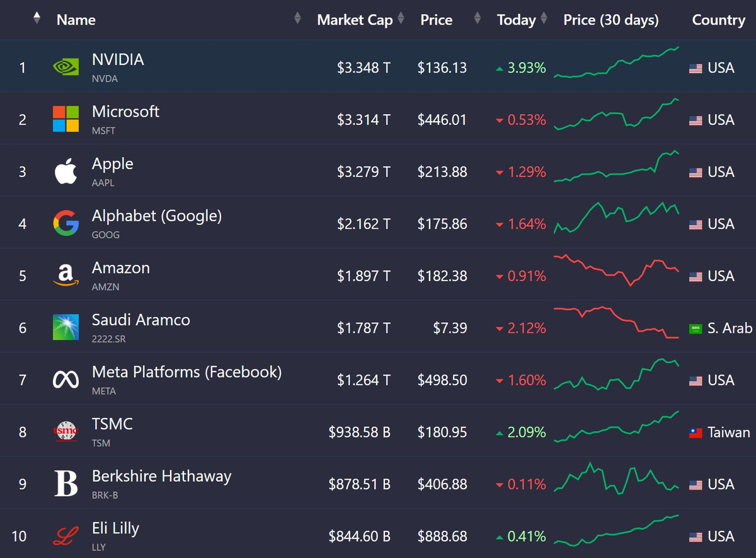
Task: Click the Taiwan flag for TSMC
Action: (x=696, y=433)
